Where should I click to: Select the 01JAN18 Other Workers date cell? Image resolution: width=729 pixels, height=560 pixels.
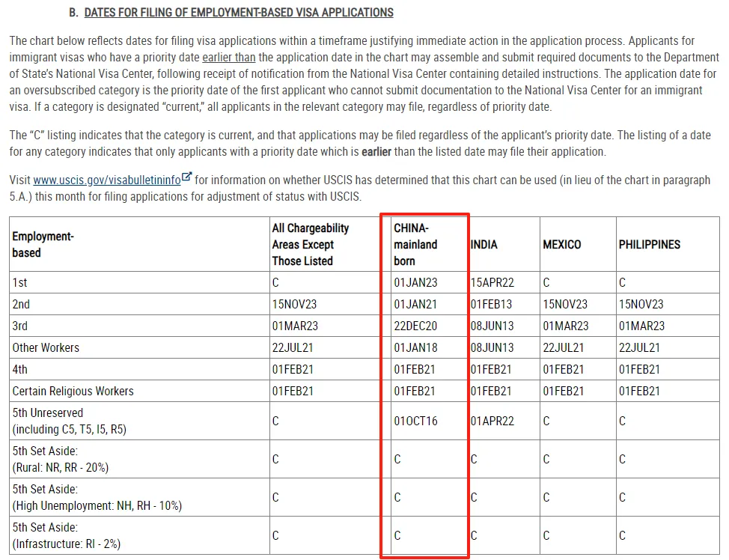pos(415,347)
